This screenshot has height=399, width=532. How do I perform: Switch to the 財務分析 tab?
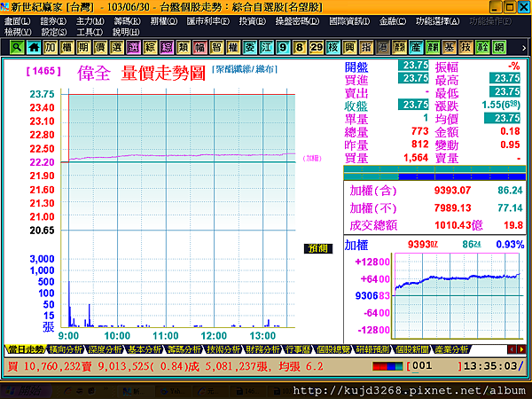point(263,349)
